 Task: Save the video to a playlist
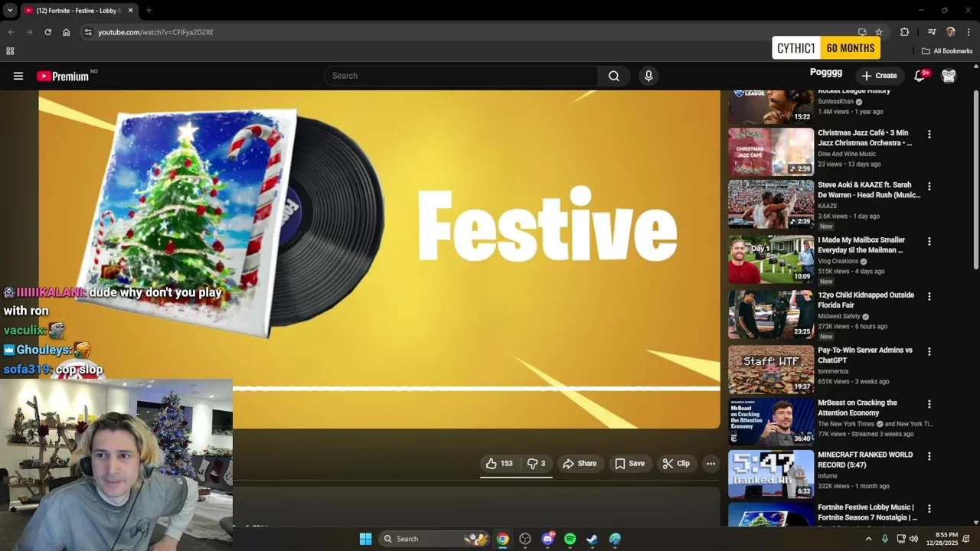[x=629, y=464]
